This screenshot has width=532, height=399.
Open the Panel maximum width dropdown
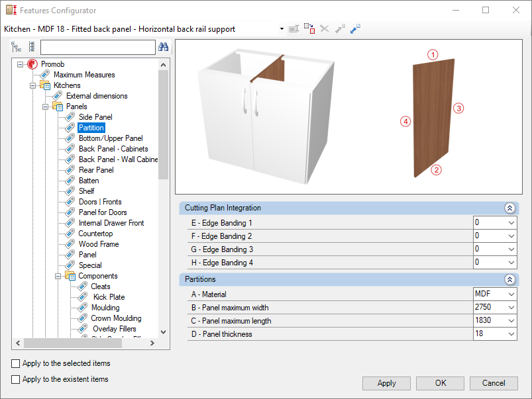click(x=511, y=308)
